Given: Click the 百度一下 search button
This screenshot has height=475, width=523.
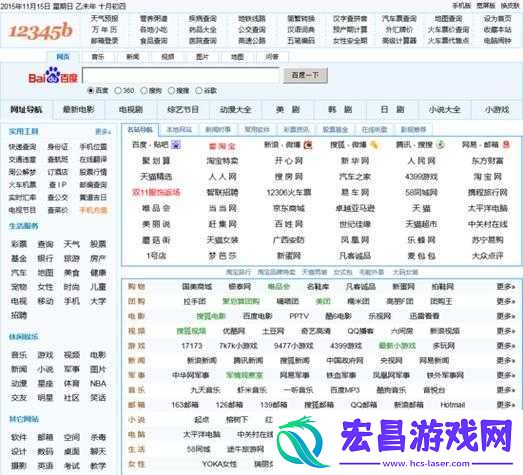Looking at the screenshot, I should 305,75.
